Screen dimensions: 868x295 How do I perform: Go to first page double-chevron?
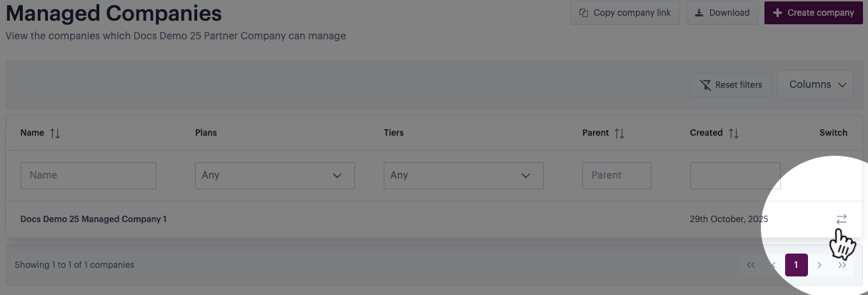tap(751, 265)
